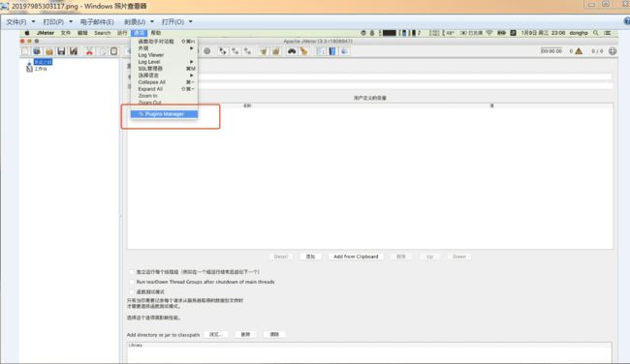Click the classpath delete button after browse
The height and width of the screenshot is (364, 630).
[245, 334]
